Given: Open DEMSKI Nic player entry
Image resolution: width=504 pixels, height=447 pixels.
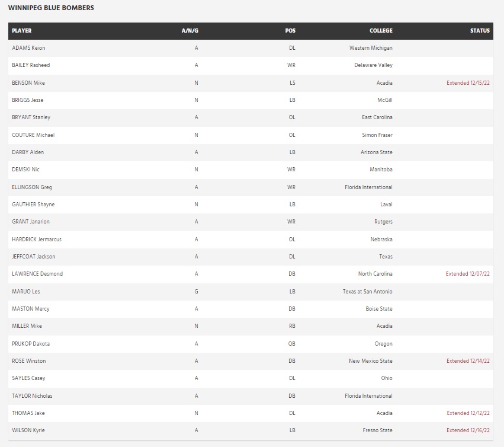Looking at the screenshot, I should (x=25, y=170).
